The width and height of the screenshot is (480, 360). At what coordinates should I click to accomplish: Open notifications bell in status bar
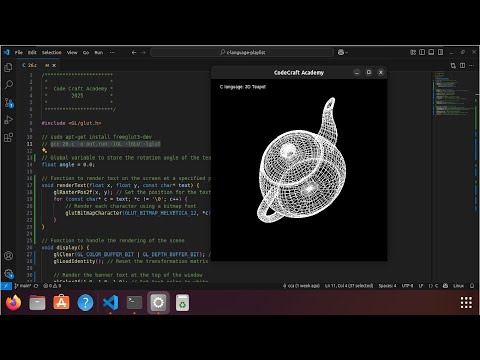(472, 286)
